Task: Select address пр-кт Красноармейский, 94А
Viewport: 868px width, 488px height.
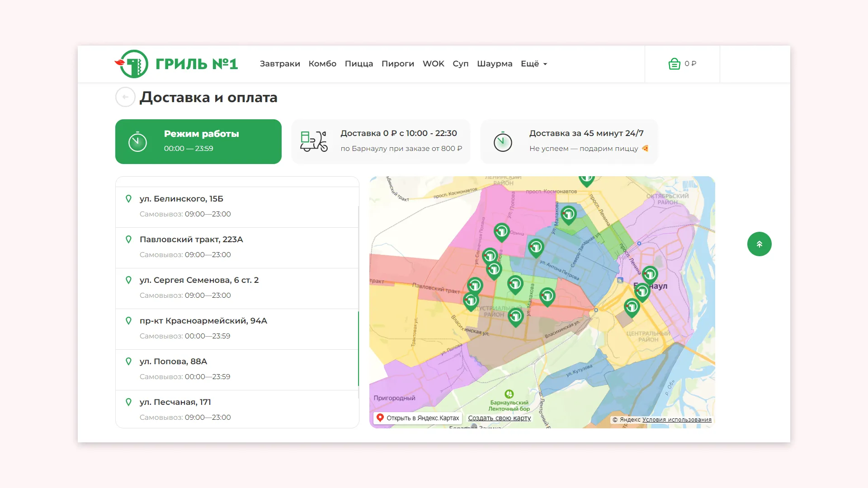Action: point(237,329)
